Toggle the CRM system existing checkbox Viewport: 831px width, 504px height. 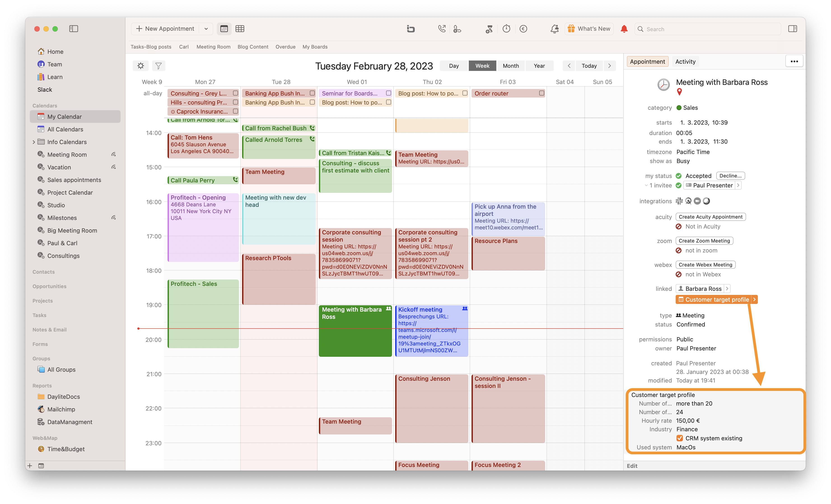pos(679,438)
